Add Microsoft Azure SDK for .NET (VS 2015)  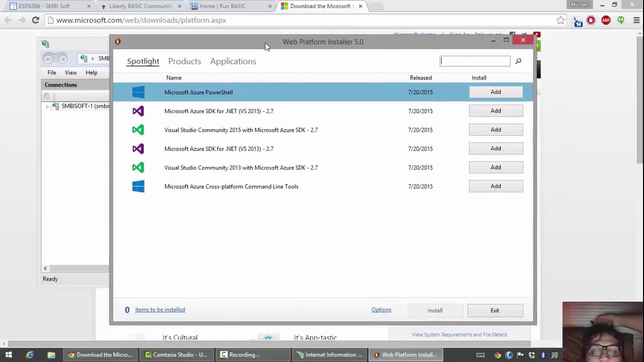click(496, 111)
